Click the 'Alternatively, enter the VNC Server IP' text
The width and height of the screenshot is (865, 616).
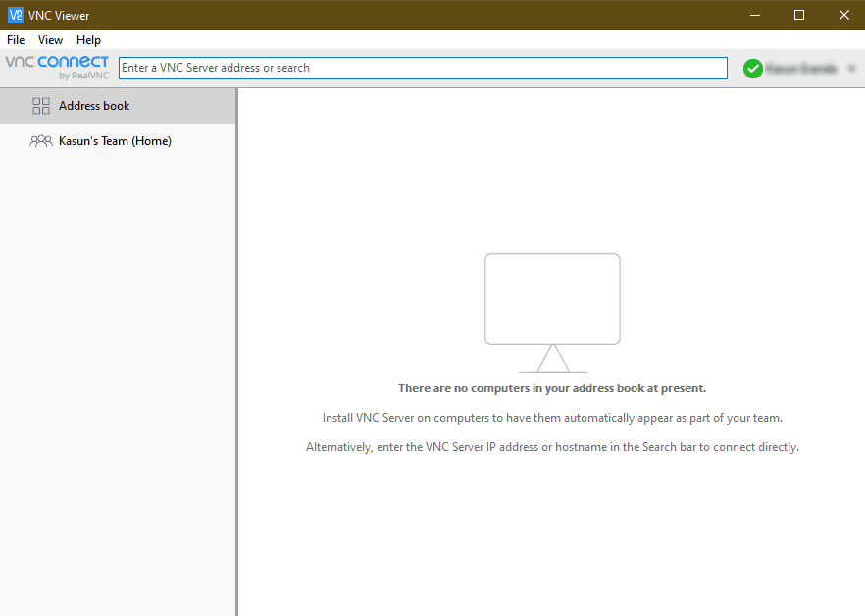(x=552, y=447)
